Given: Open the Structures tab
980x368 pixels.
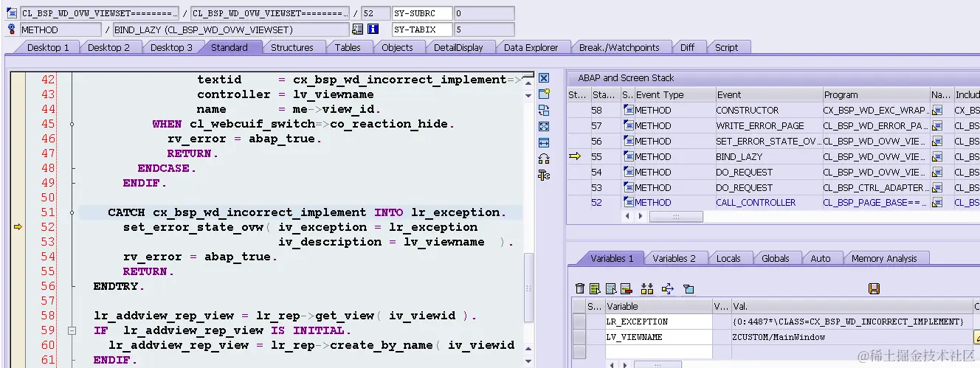Looking at the screenshot, I should point(292,47).
